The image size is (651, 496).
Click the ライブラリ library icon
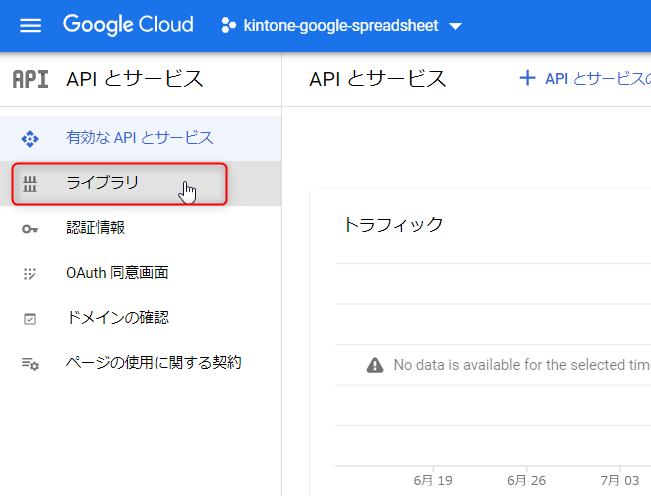pos(30,183)
